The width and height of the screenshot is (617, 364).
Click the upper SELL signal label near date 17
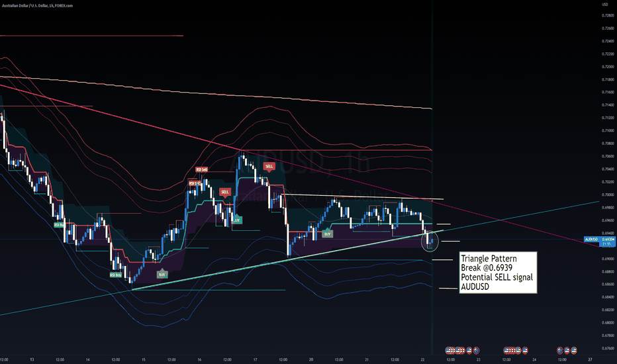pos(269,167)
